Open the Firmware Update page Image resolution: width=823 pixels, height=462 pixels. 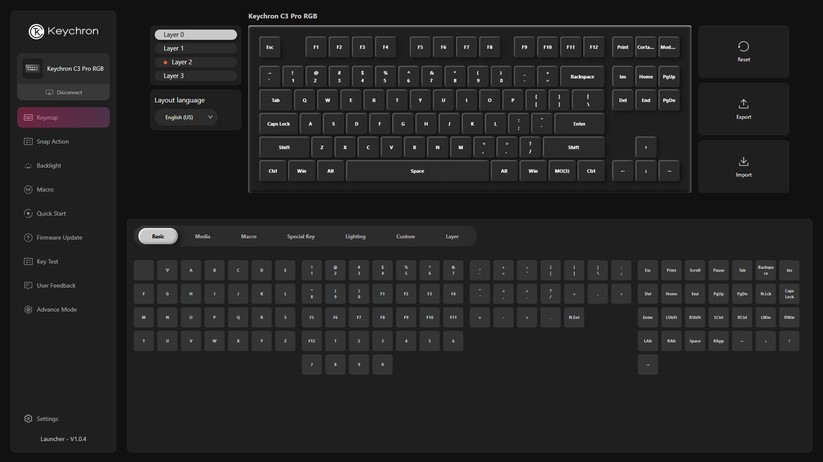pos(58,238)
